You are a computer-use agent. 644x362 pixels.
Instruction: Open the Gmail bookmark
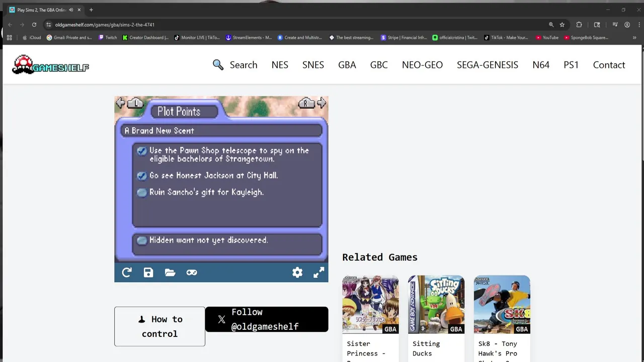click(69, 38)
